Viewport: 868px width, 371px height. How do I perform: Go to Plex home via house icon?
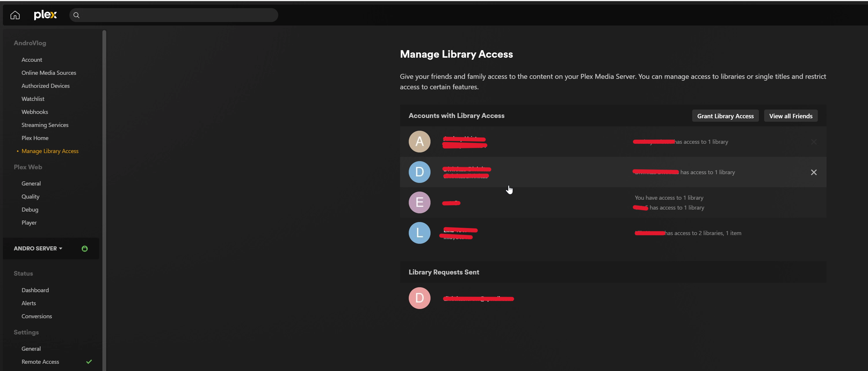pos(15,15)
